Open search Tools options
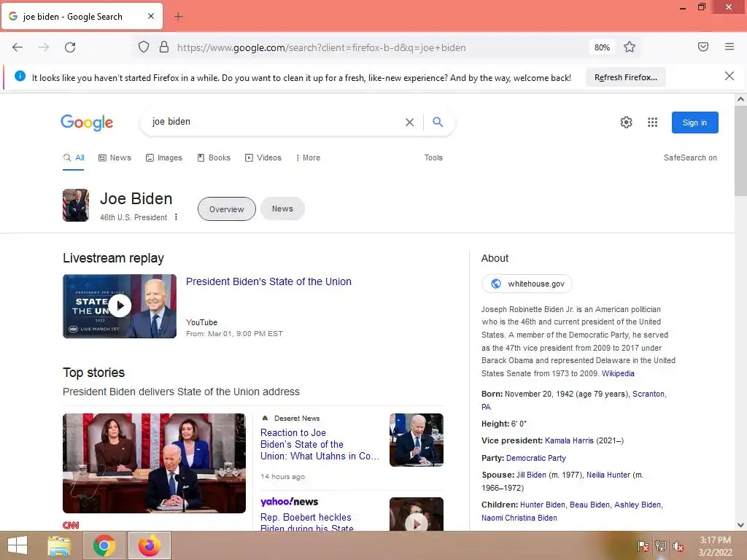The height and width of the screenshot is (560, 747). coord(433,157)
